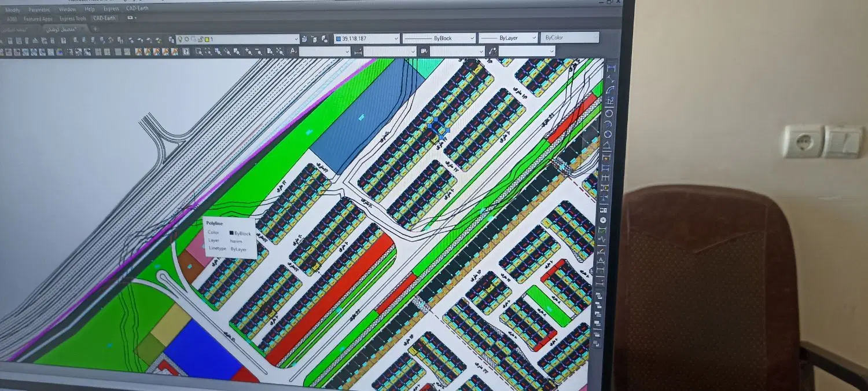Switch to the Featured Apps ribbon tab
The image size is (868, 391).
point(38,19)
